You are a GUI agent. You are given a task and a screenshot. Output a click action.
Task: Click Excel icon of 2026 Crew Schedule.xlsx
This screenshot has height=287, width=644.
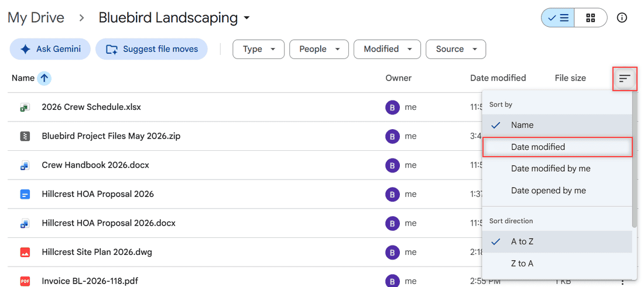coord(25,107)
